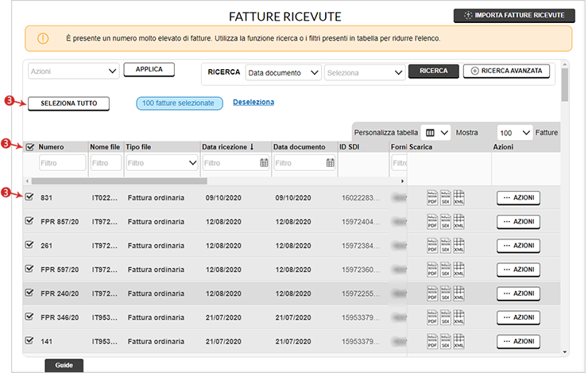Sort by Data ricezione column header
This screenshot has width=588, height=373.
pyautogui.click(x=227, y=146)
